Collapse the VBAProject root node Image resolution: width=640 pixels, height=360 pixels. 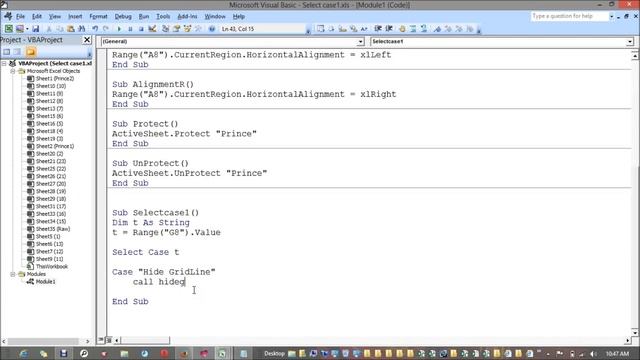4,63
